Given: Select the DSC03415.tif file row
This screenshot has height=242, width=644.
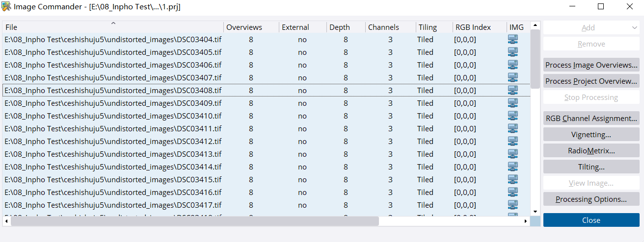Looking at the screenshot, I should point(113,180).
